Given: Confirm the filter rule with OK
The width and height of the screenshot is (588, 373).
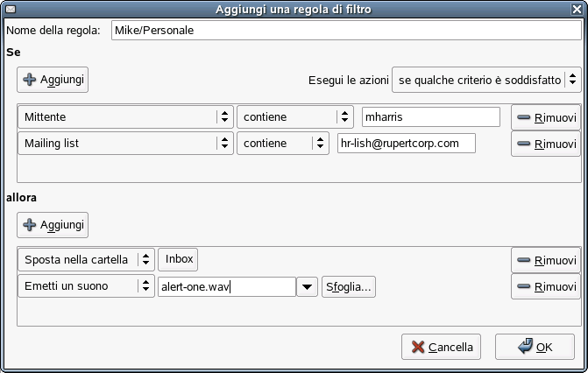Looking at the screenshot, I should (535, 347).
